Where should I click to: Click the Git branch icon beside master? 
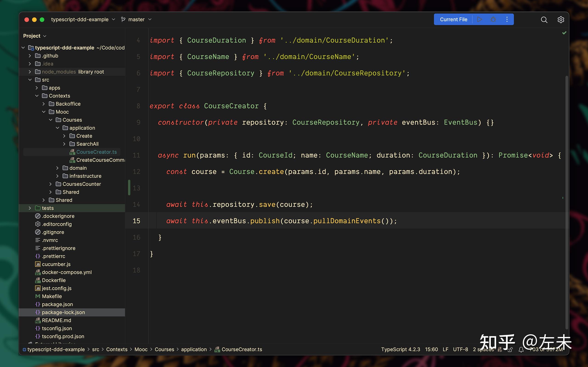click(x=123, y=19)
